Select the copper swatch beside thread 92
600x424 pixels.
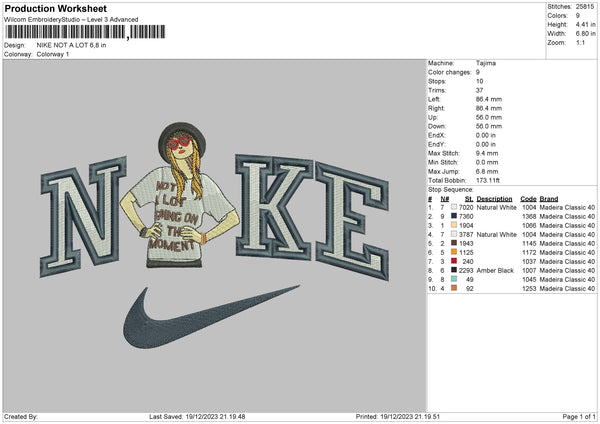454,288
